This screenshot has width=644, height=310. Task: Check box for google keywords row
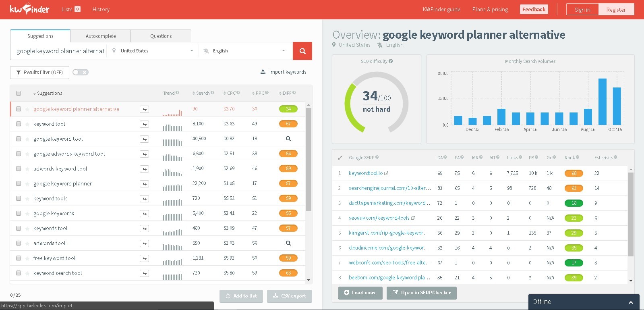click(19, 213)
